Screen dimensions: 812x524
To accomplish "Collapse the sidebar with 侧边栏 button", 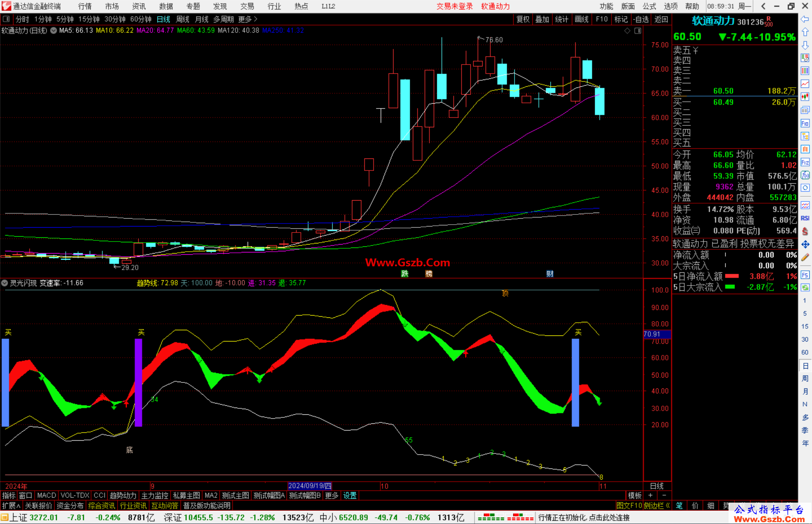I will point(657,506).
